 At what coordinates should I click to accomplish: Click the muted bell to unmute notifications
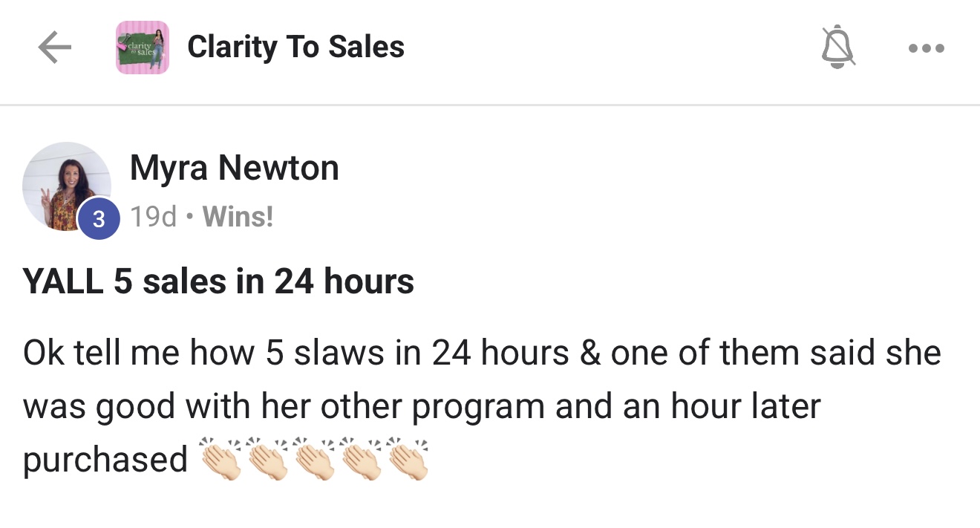point(837,47)
